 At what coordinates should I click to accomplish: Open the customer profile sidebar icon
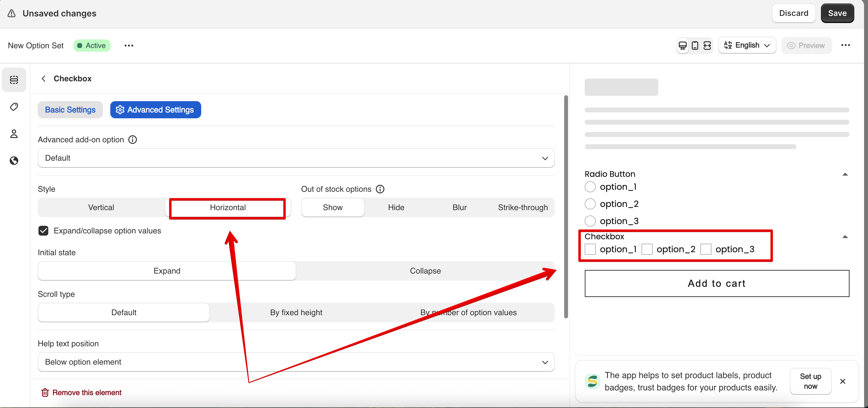14,134
